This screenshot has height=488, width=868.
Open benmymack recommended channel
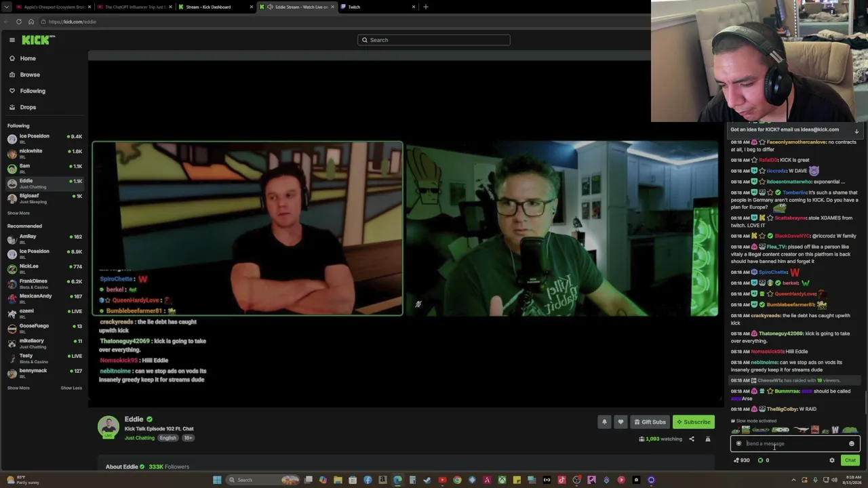44,373
